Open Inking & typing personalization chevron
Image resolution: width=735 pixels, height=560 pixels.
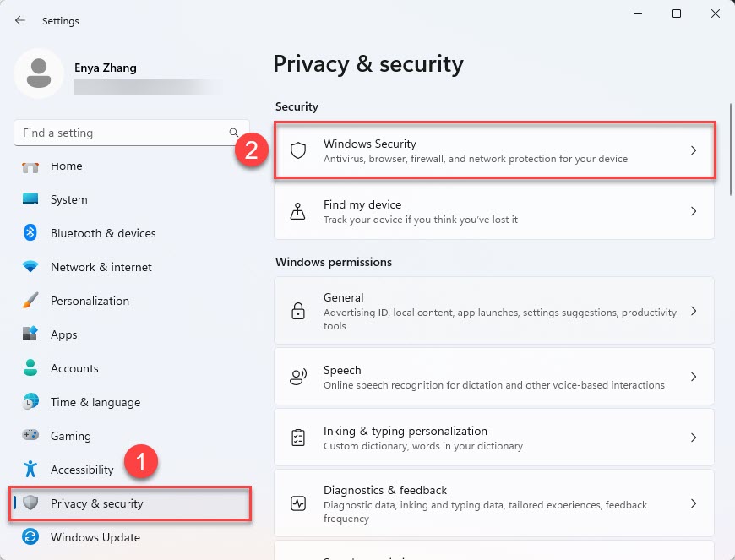694,438
